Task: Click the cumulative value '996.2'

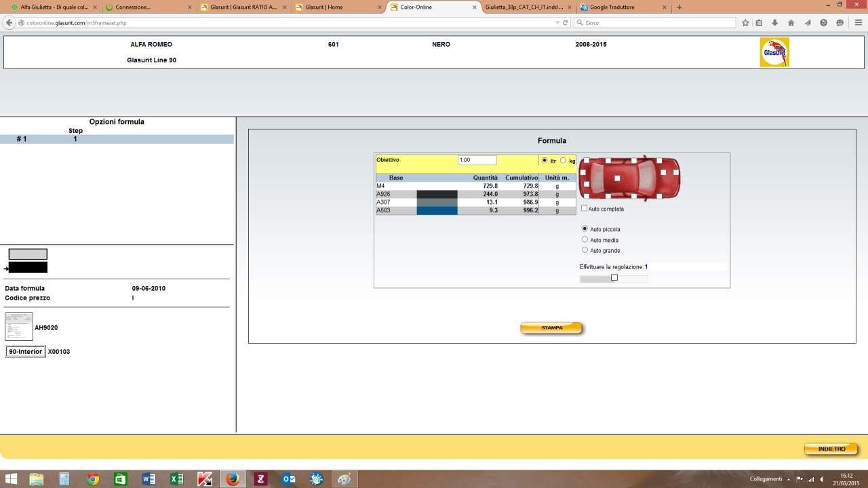Action: point(530,210)
